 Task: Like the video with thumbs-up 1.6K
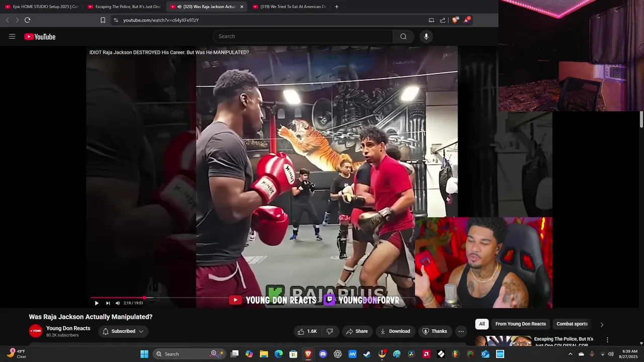[307, 331]
